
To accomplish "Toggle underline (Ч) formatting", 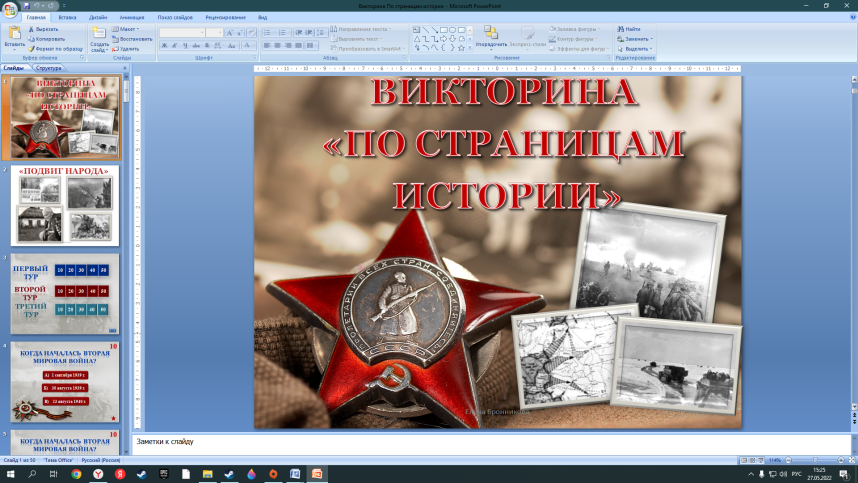I will (x=185, y=45).
